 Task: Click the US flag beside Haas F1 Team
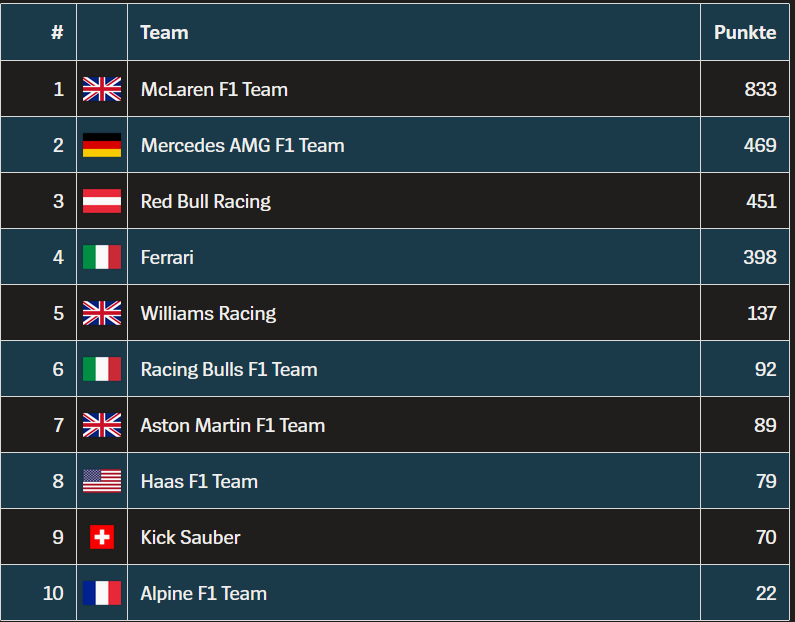102,481
